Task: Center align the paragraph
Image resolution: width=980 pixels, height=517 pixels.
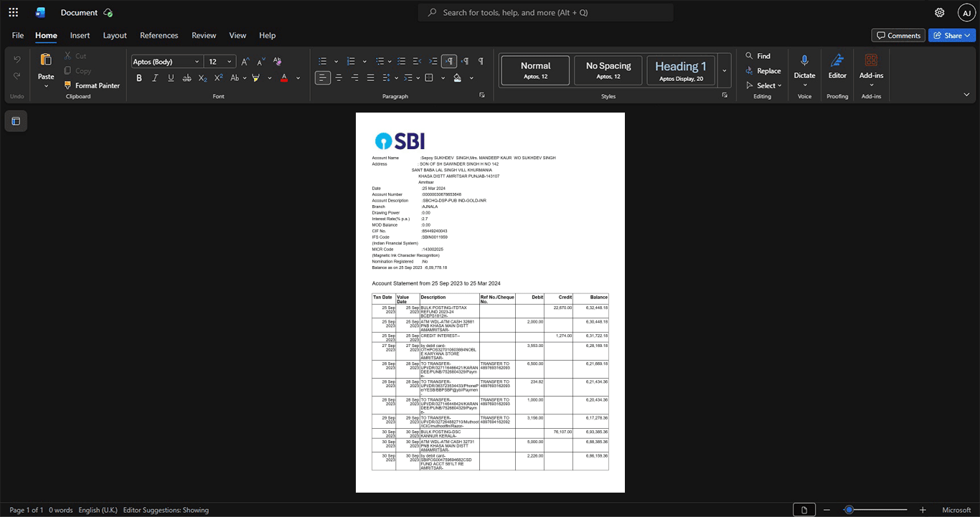Action: tap(339, 77)
